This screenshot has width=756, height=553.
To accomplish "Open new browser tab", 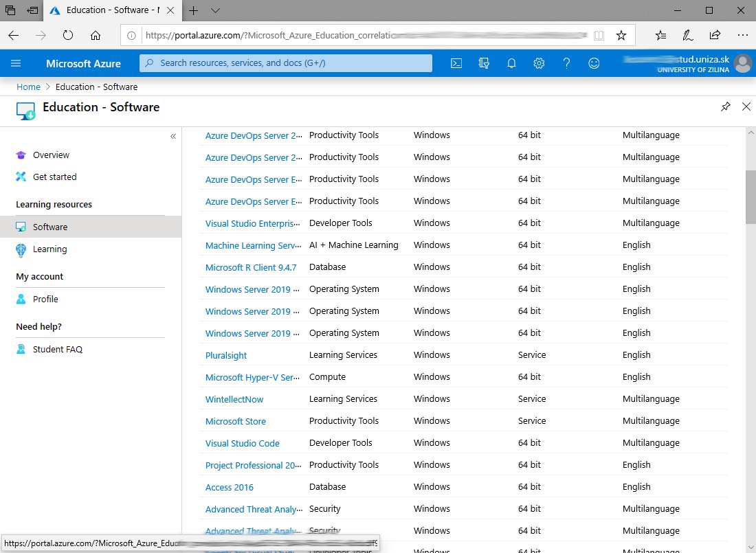I will pyautogui.click(x=193, y=10).
